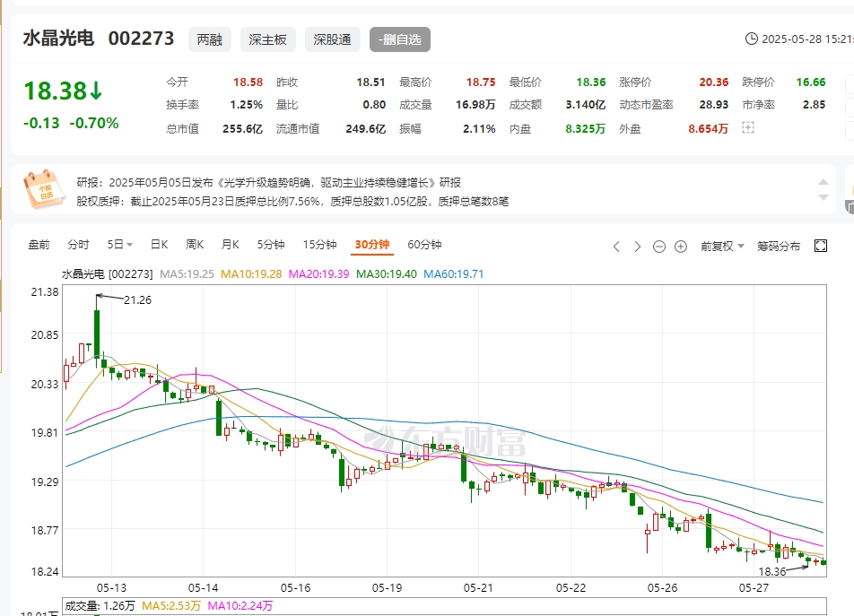
Task: Click the MA30:19.40 indicator label
Action: click(386, 274)
